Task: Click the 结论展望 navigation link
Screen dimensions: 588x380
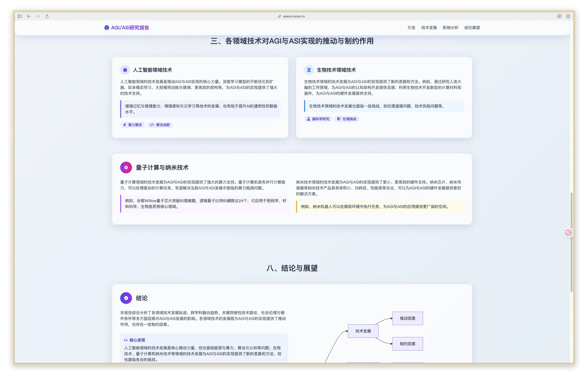Action: [472, 28]
